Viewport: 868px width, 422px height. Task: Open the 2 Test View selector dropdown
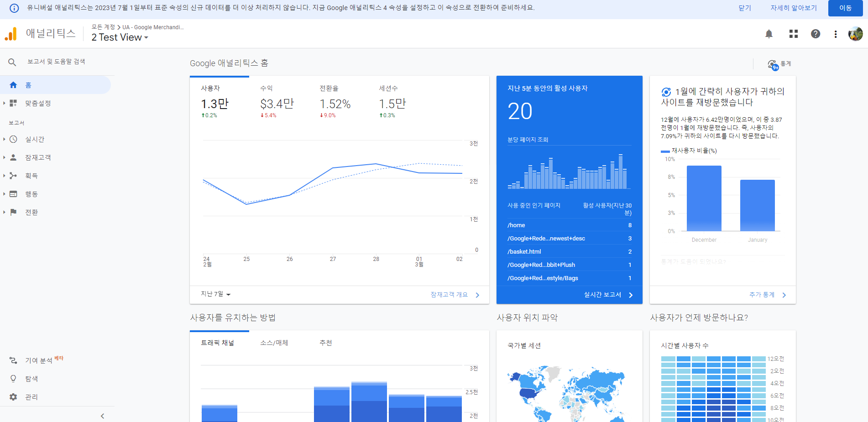120,37
